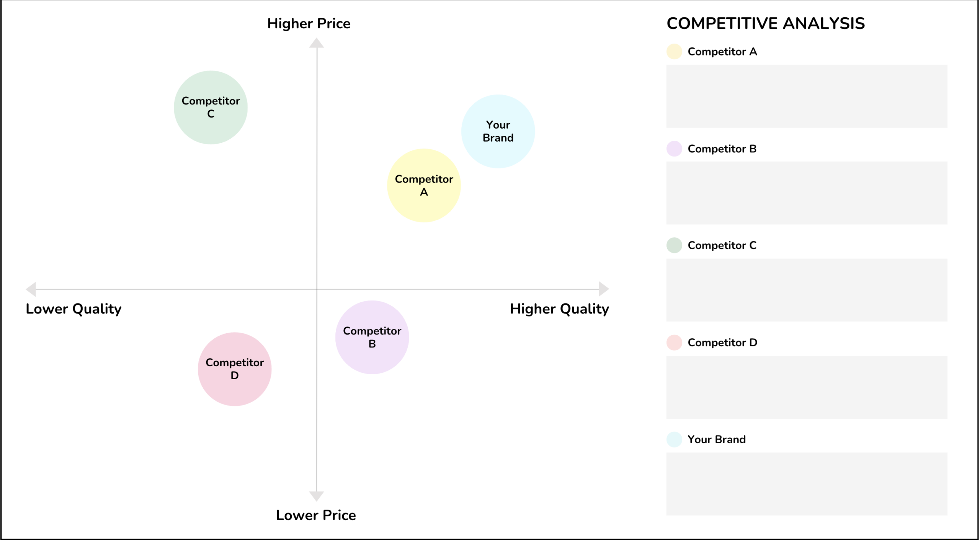980x540 pixels.
Task: Select the Lower Quality axis label
Action: click(73, 309)
